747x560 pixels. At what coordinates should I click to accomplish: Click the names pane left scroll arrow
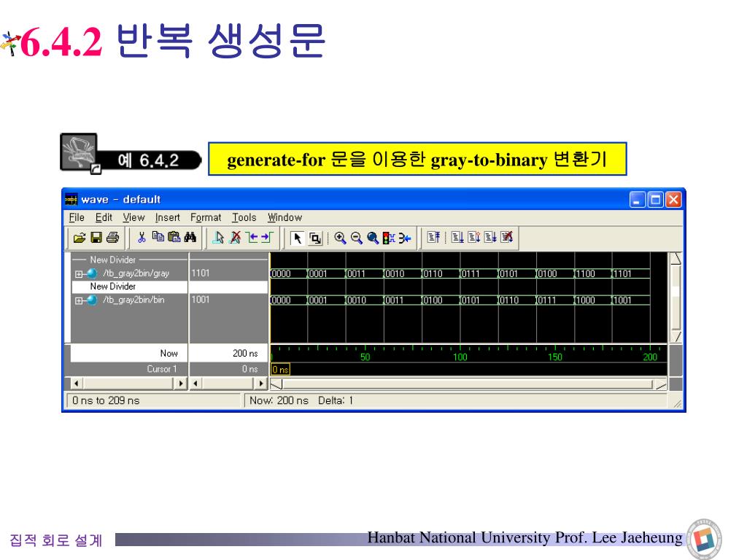76,384
